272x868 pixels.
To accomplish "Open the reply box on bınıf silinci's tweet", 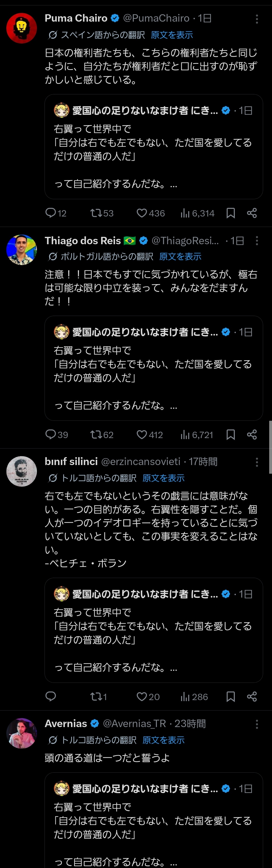I will pyautogui.click(x=51, y=697).
